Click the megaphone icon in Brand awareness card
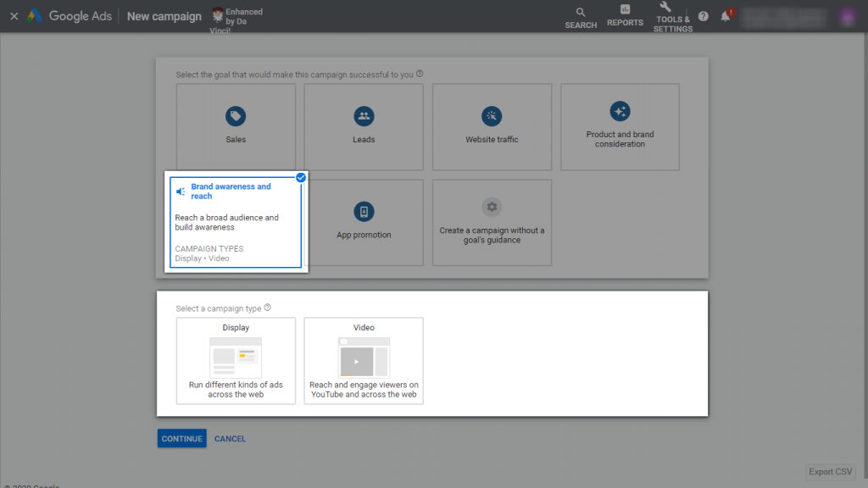 181,191
